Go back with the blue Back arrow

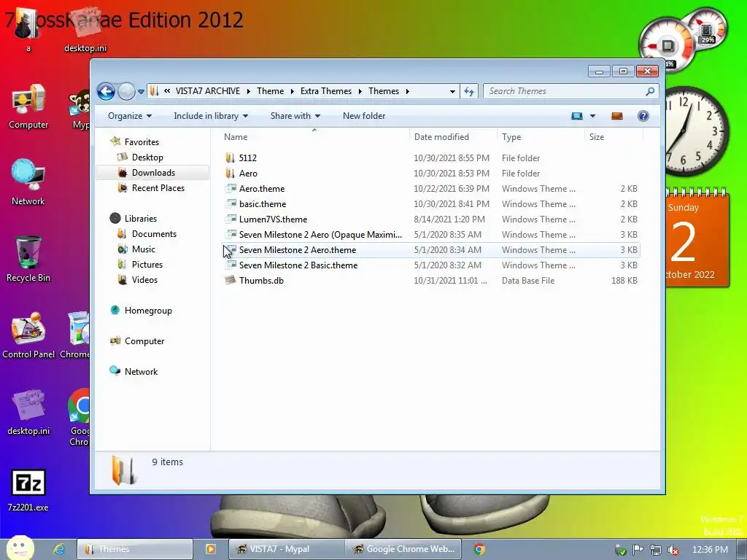click(106, 91)
